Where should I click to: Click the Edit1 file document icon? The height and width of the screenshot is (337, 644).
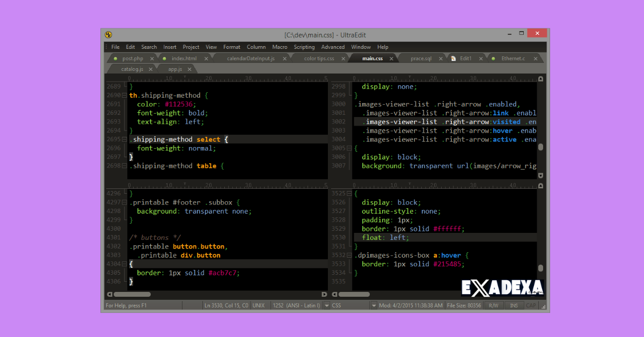tap(453, 58)
